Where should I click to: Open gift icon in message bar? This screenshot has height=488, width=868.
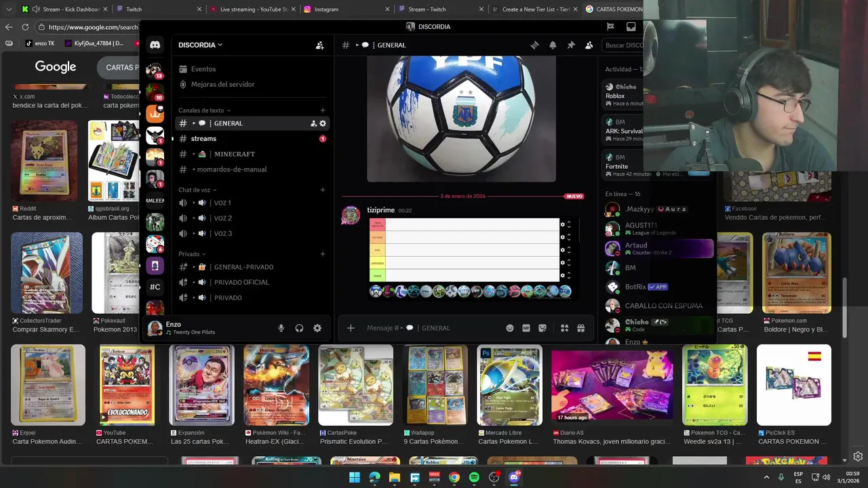(580, 328)
